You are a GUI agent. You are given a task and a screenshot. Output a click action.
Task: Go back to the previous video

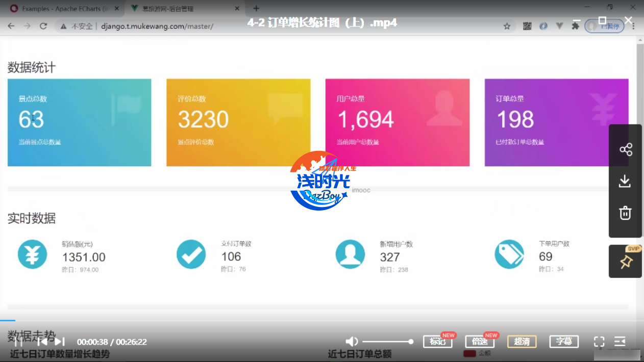pyautogui.click(x=42, y=342)
